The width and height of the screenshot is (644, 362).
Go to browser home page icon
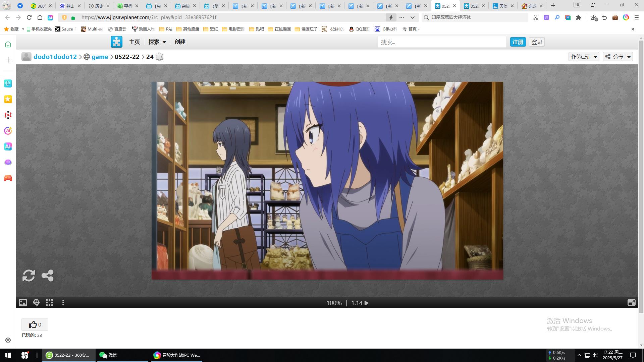(x=40, y=17)
